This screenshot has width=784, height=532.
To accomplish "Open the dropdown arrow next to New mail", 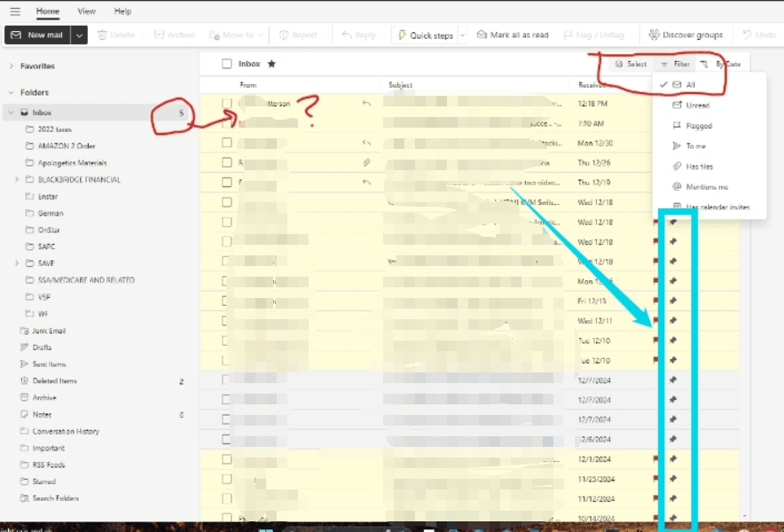I will (79, 35).
